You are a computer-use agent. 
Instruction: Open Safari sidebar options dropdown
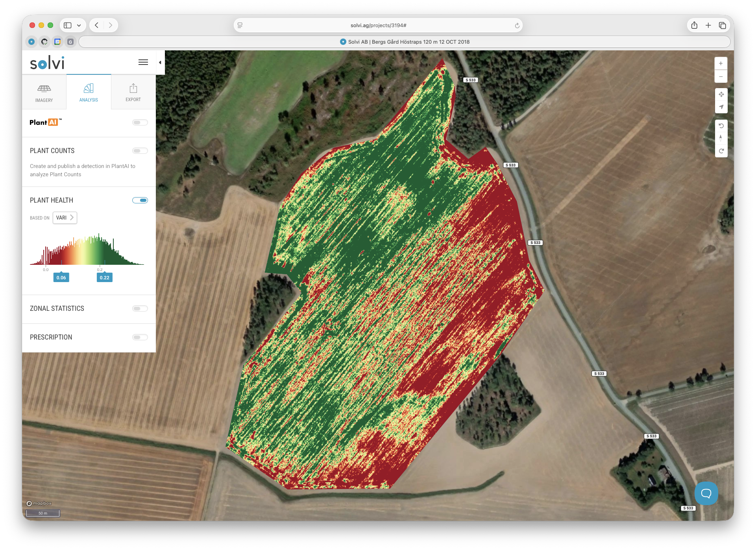pyautogui.click(x=79, y=25)
